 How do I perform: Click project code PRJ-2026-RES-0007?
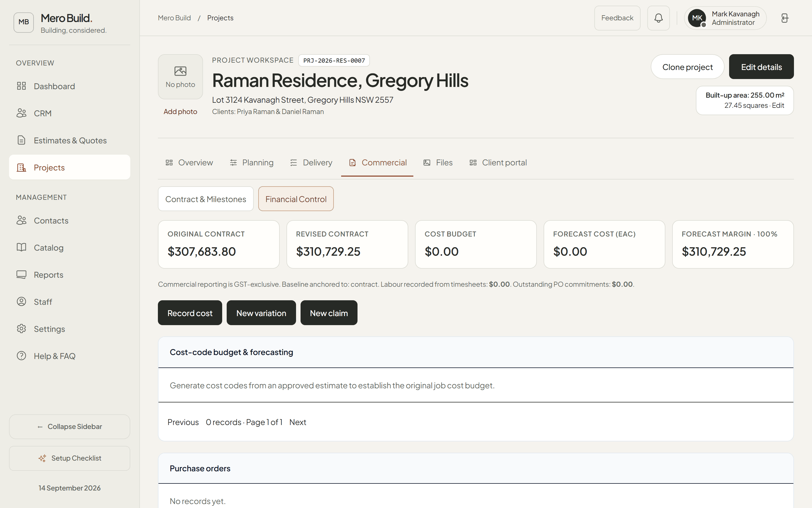click(x=334, y=60)
